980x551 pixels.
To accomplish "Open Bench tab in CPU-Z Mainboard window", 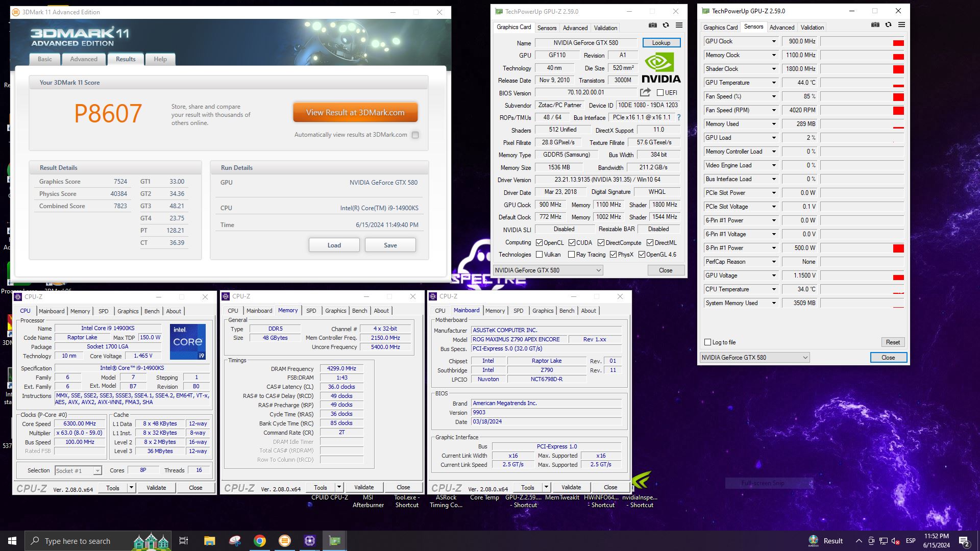I will pos(567,311).
